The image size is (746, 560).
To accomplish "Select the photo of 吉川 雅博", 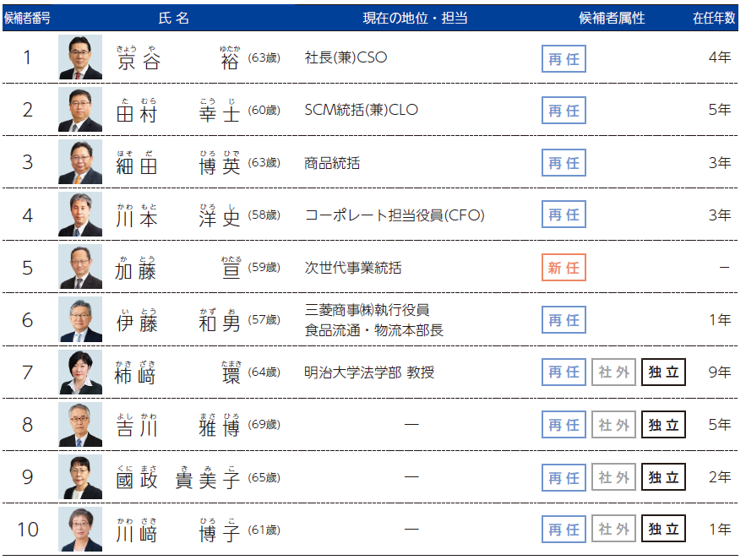I will pos(80,424).
